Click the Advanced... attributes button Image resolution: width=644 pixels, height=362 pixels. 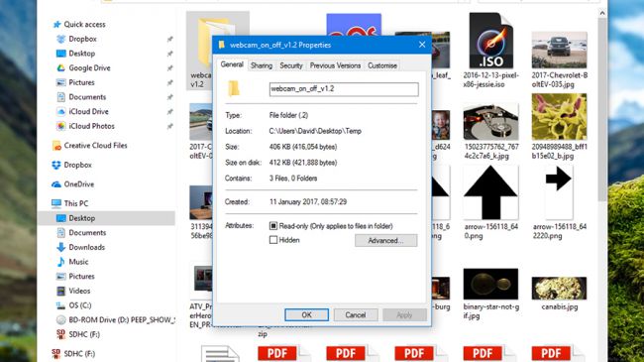(385, 240)
